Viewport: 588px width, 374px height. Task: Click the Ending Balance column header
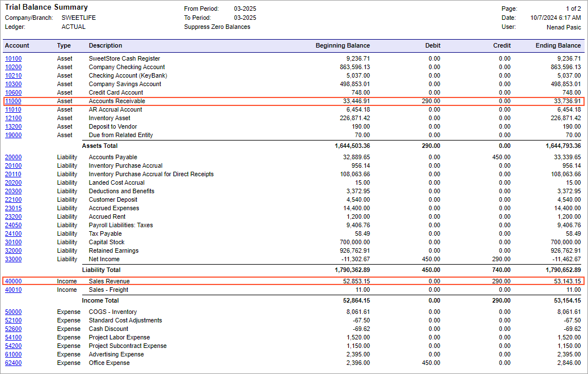558,45
